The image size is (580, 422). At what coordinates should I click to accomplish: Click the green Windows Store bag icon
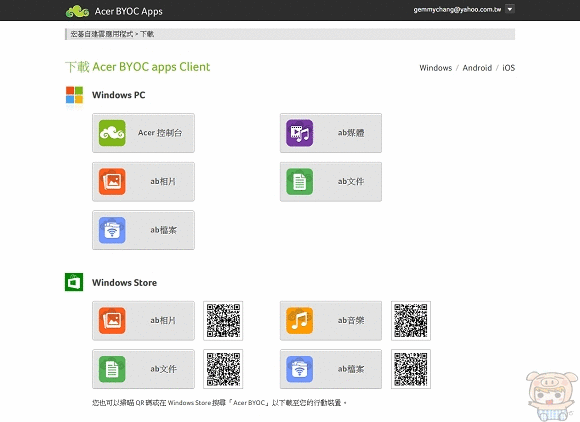tap(74, 282)
